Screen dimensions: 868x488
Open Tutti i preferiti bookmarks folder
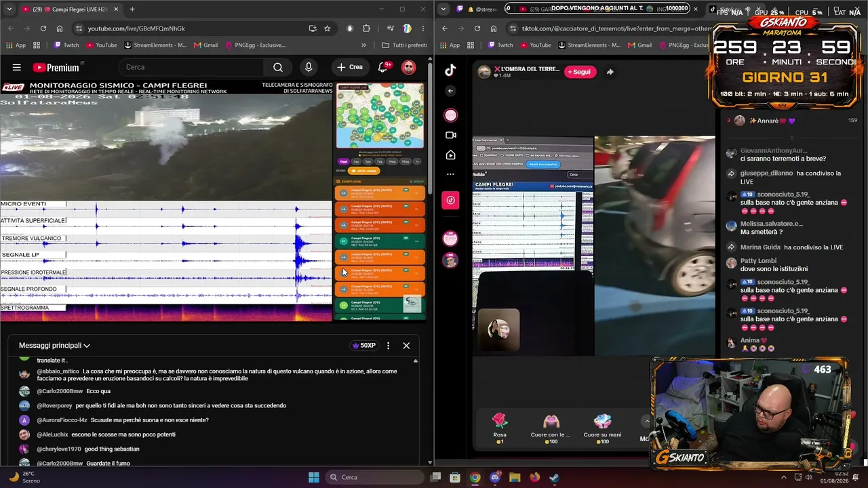pyautogui.click(x=404, y=45)
